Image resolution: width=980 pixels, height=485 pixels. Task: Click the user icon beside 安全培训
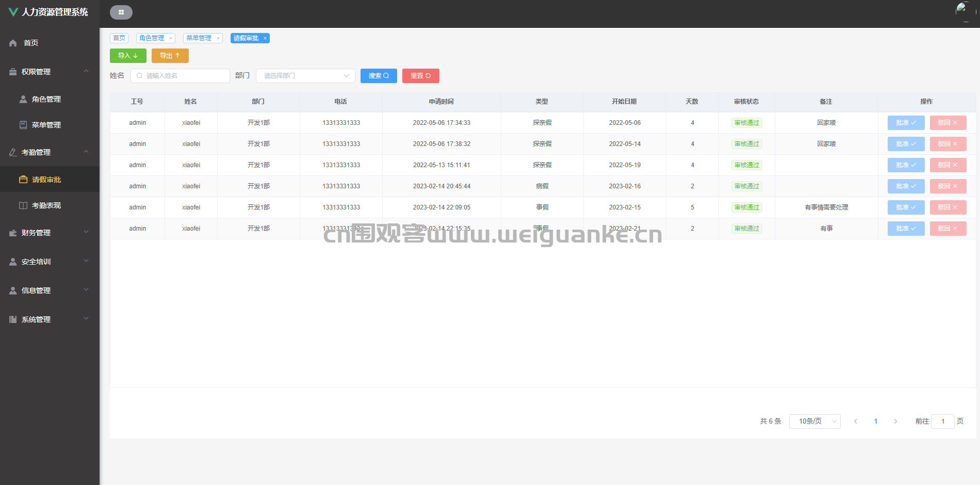tap(13, 262)
